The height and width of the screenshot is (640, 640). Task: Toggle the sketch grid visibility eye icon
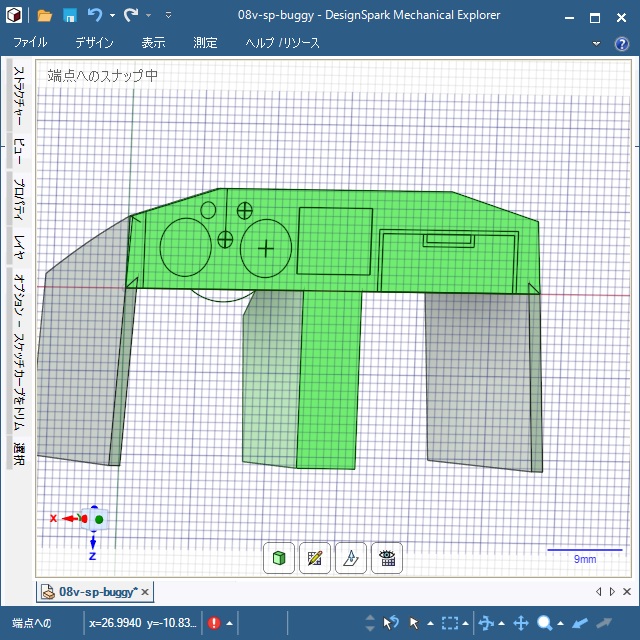coord(387,558)
